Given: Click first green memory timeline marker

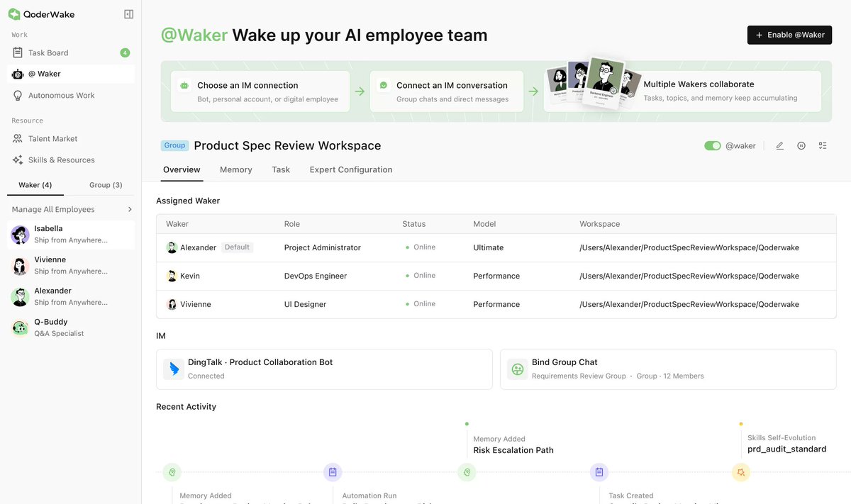Looking at the screenshot, I should pos(172,472).
